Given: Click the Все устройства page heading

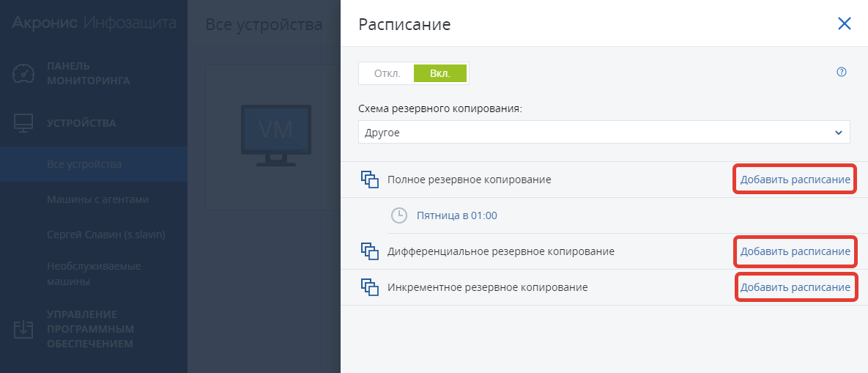Looking at the screenshot, I should coord(264,24).
